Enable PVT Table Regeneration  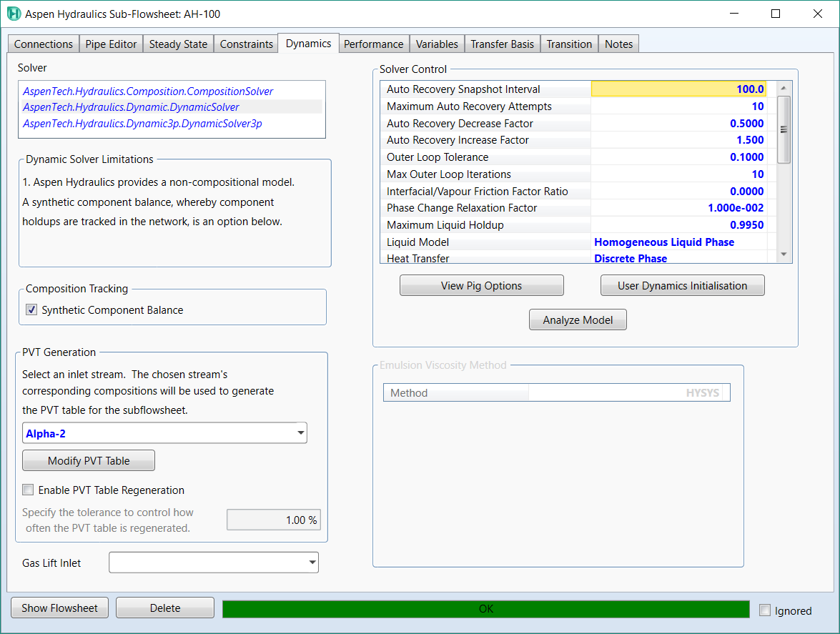tap(28, 490)
